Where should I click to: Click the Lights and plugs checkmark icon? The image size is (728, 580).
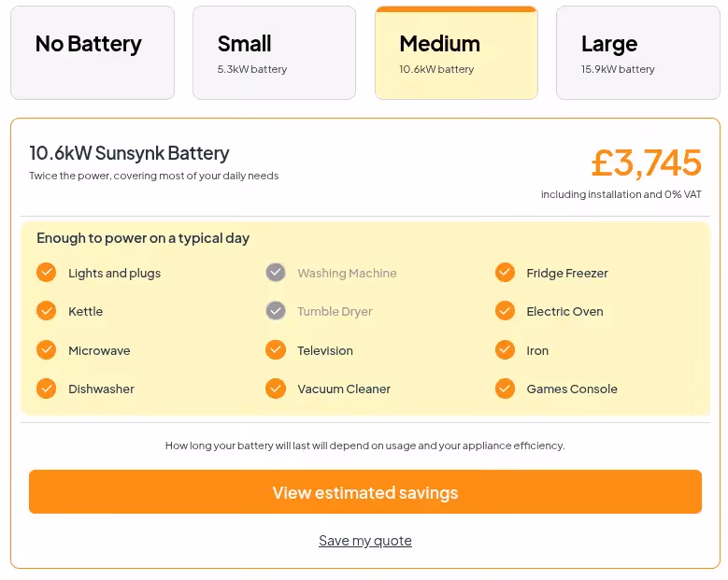tap(46, 273)
